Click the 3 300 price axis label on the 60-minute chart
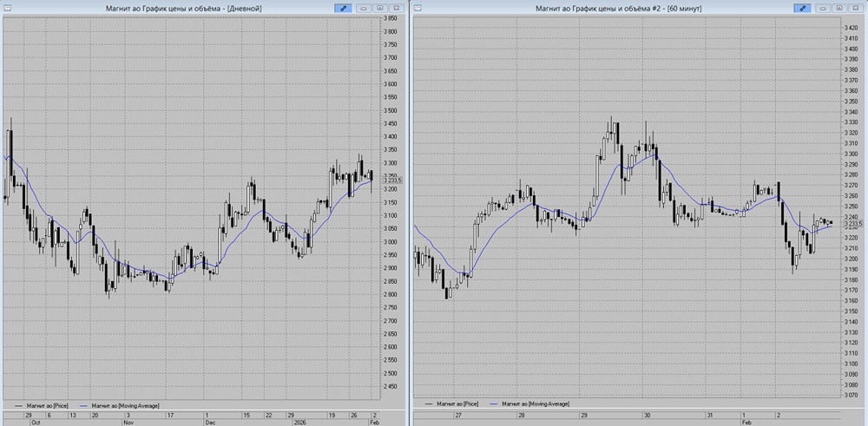 (x=851, y=154)
